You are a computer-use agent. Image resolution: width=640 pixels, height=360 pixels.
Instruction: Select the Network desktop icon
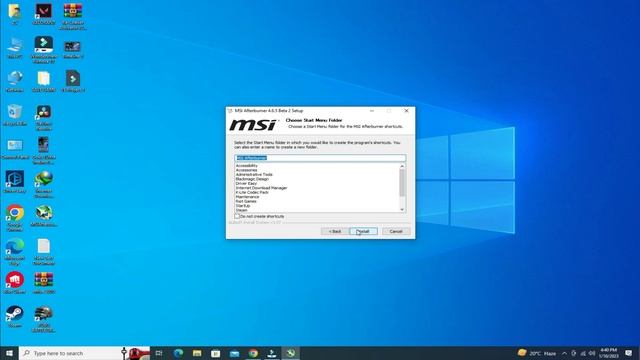click(x=15, y=81)
